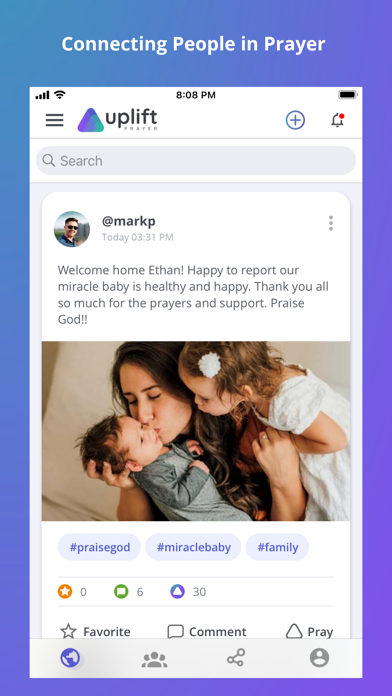This screenshot has width=392, height=696.
Task: Tap the plus icon to add prayer
Action: coord(295,120)
